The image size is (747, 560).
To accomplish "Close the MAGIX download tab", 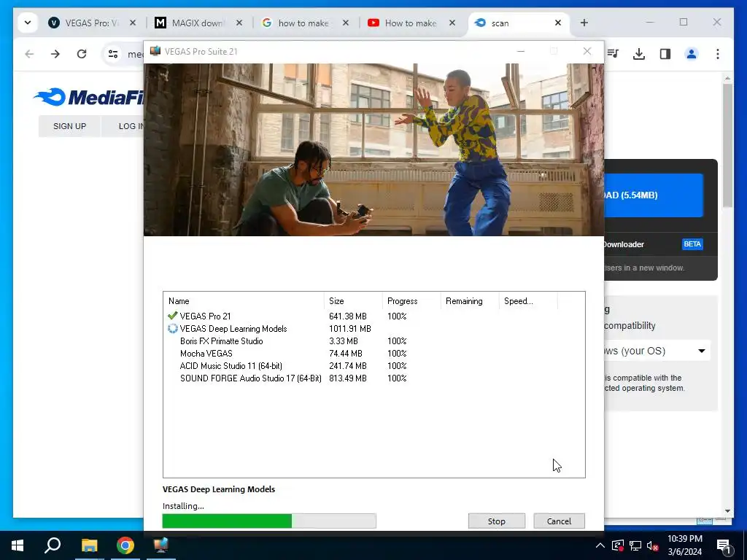I will [239, 23].
